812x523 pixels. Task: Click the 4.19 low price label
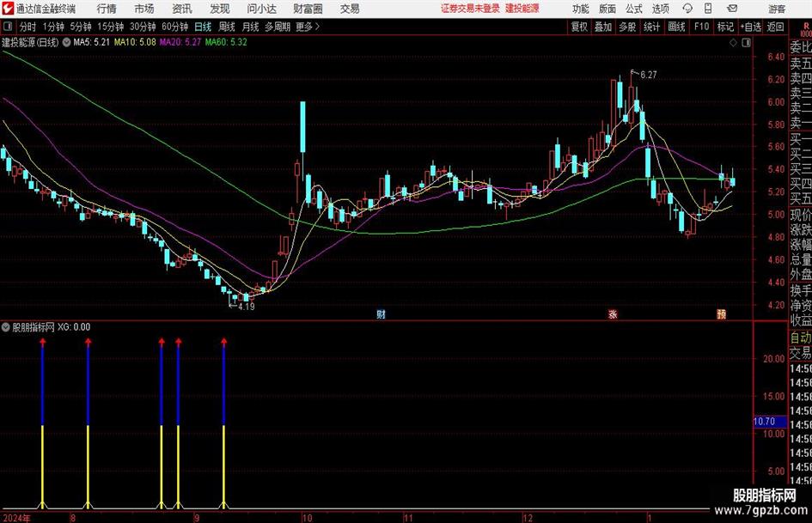(246, 307)
